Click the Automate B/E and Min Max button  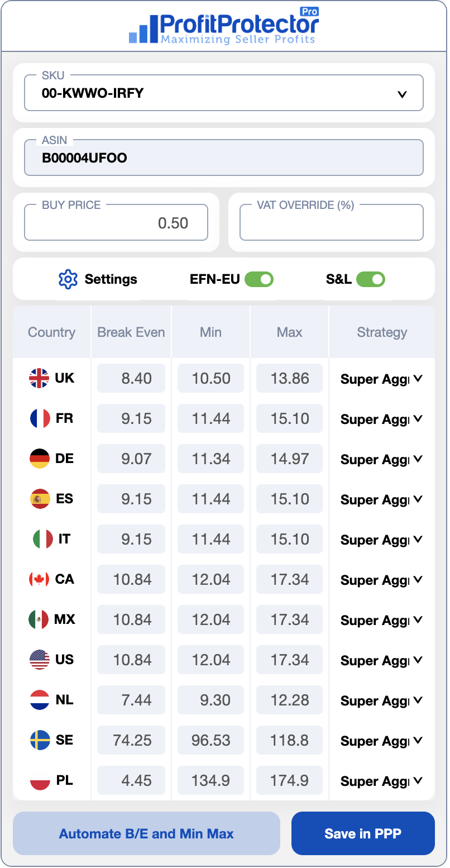tap(146, 833)
